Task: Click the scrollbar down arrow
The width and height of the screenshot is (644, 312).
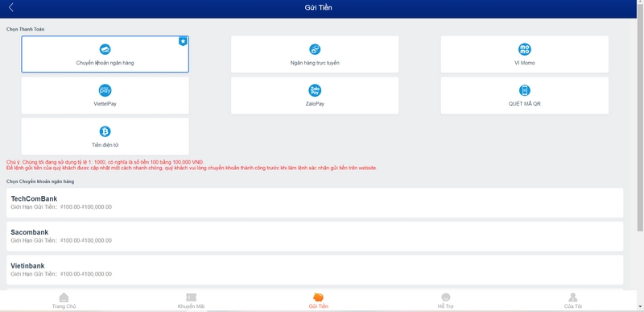Action: point(640,306)
